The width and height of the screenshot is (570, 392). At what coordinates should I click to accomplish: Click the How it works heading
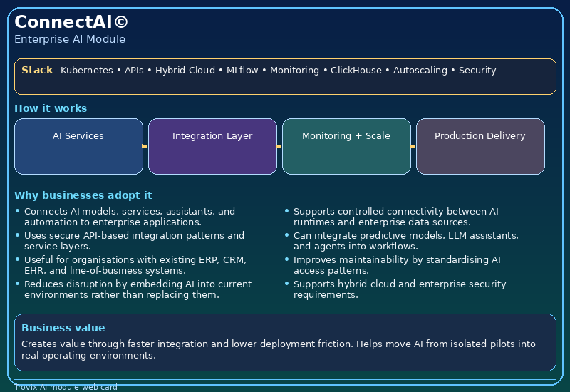click(51, 108)
